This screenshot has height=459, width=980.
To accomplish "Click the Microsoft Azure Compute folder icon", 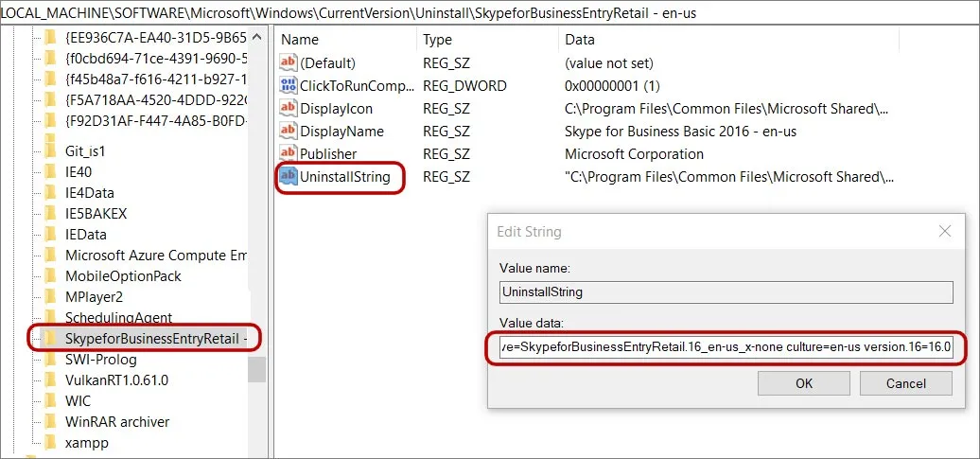I will point(51,256).
